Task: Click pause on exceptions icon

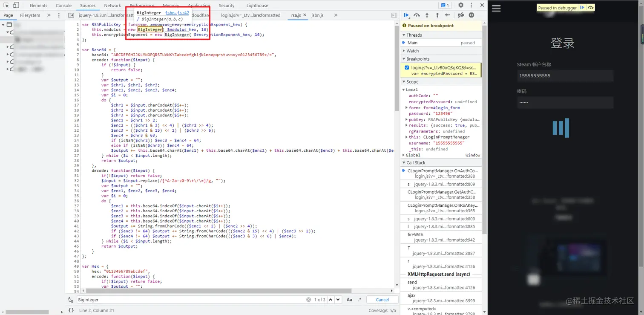Action: pos(471,15)
